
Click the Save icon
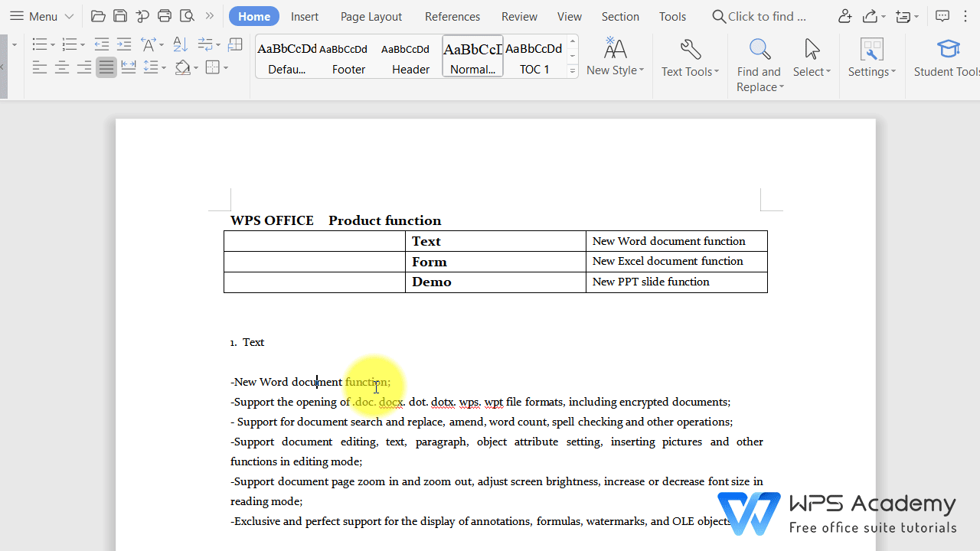click(120, 15)
